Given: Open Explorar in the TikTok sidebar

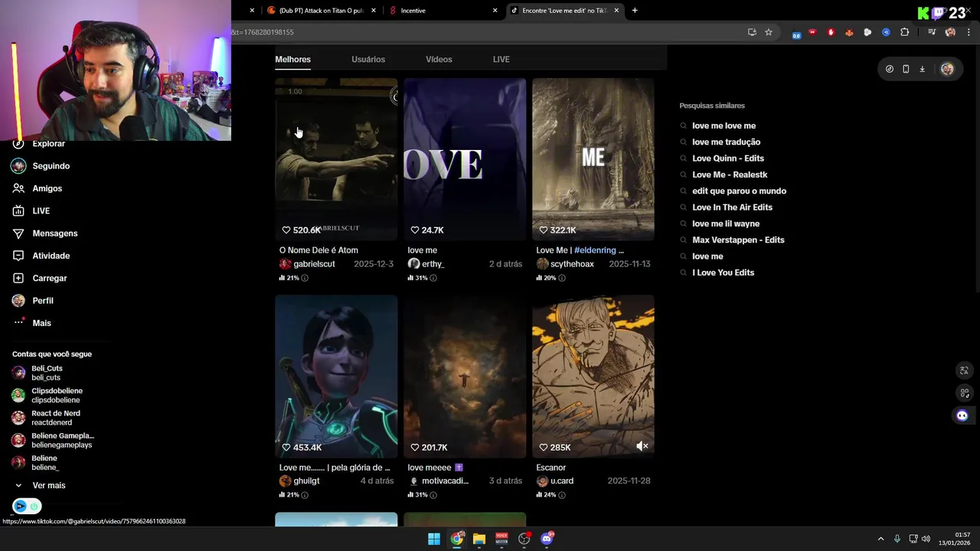Looking at the screenshot, I should click(48, 144).
